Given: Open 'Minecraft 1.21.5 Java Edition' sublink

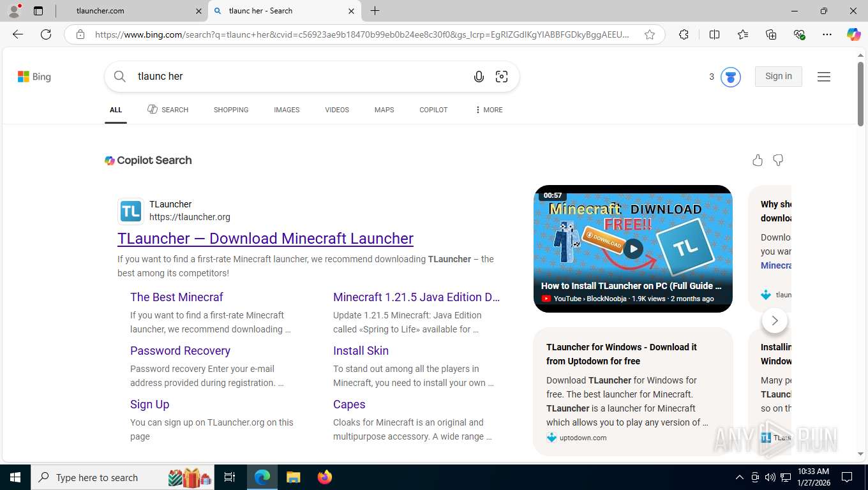Looking at the screenshot, I should [x=416, y=297].
